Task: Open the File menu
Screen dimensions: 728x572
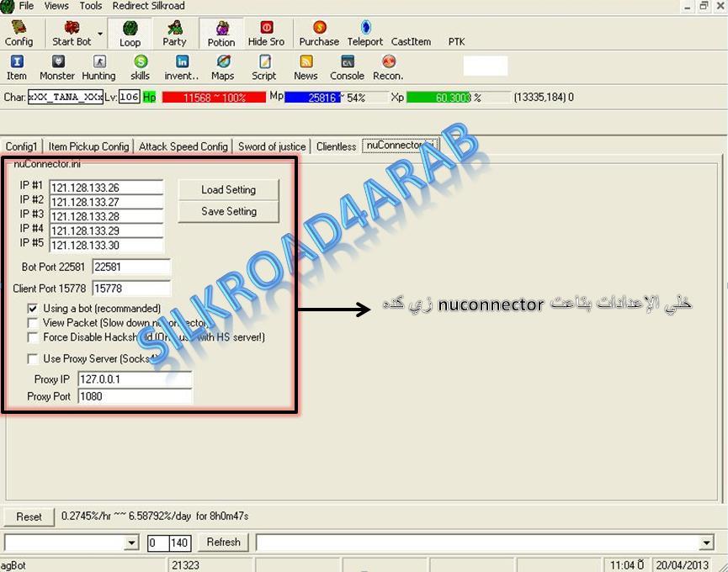Action: [26, 6]
